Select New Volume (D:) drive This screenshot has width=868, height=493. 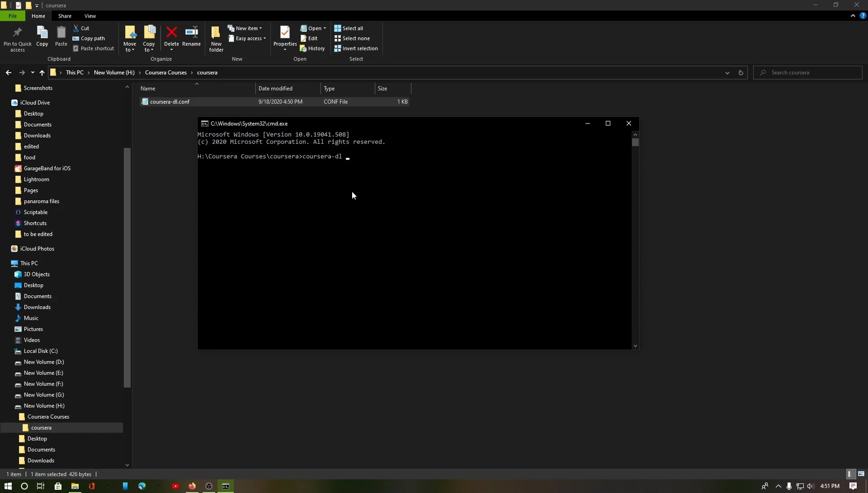[44, 362]
